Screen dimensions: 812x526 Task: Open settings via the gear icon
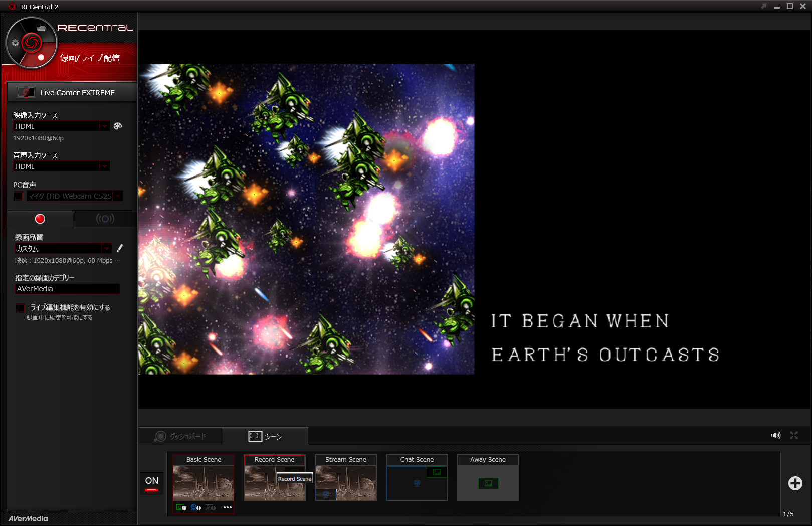[x=15, y=43]
